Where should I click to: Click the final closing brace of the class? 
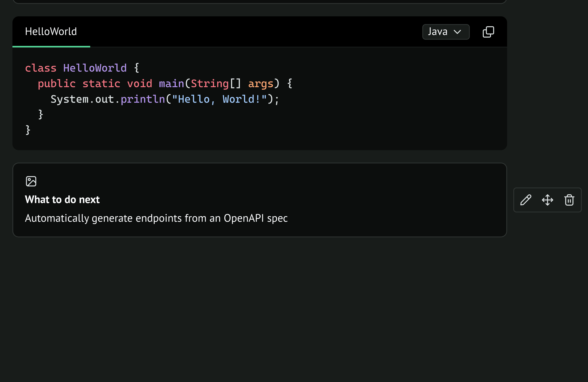[x=28, y=130]
